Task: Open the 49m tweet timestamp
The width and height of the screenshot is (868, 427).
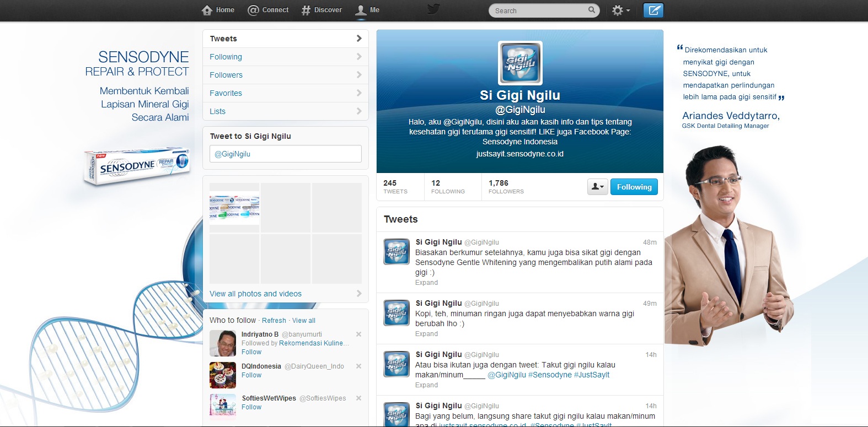Action: pos(650,303)
